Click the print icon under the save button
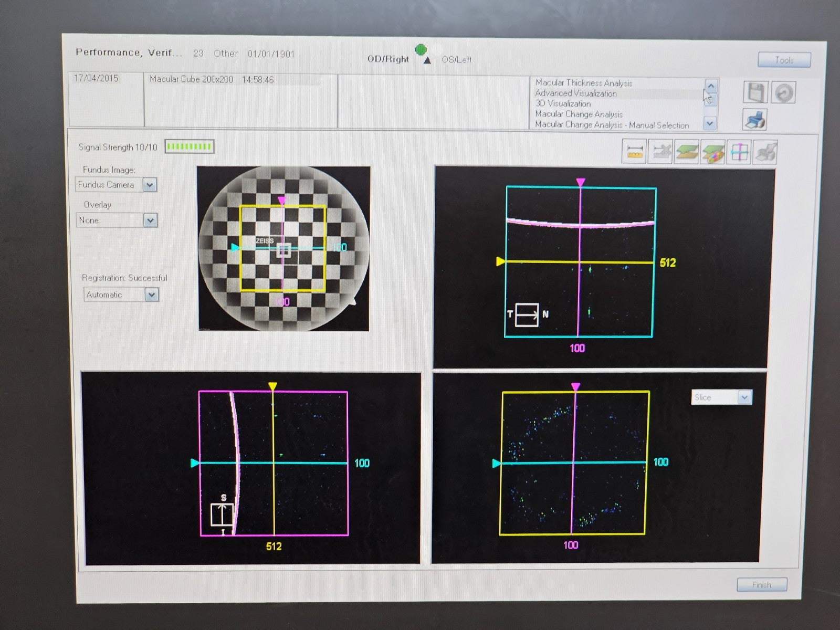 pos(755,120)
